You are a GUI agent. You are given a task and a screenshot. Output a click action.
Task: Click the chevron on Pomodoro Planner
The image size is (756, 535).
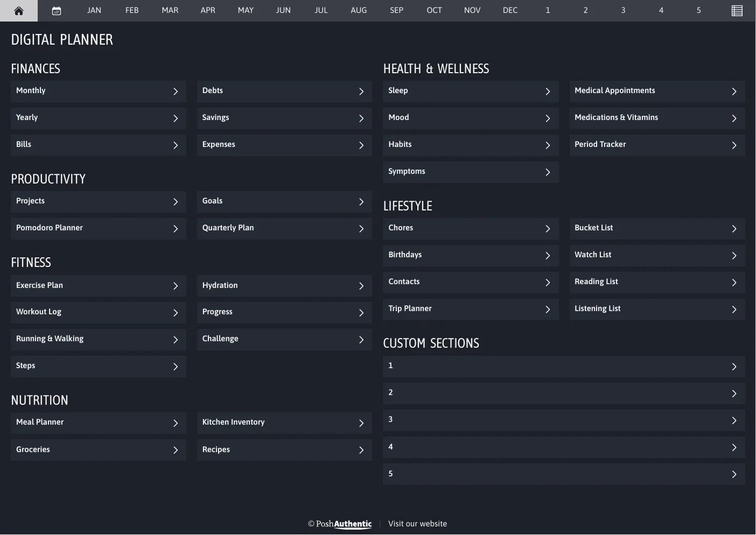(x=176, y=229)
